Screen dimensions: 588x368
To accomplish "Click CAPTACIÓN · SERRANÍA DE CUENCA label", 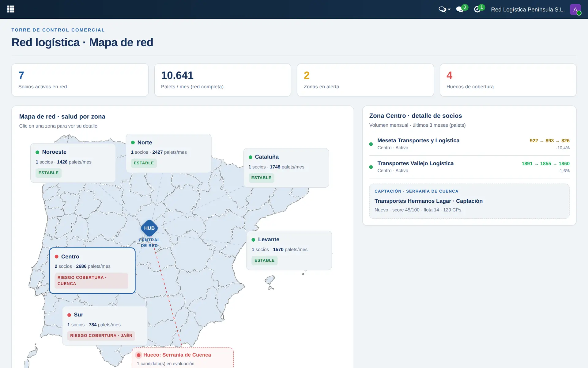I will pyautogui.click(x=416, y=191).
